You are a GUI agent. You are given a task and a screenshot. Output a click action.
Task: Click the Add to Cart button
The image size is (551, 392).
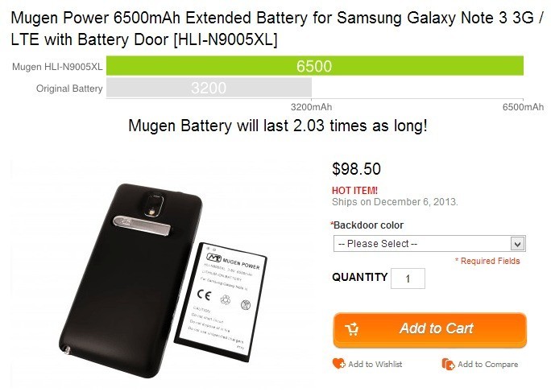[x=430, y=329]
